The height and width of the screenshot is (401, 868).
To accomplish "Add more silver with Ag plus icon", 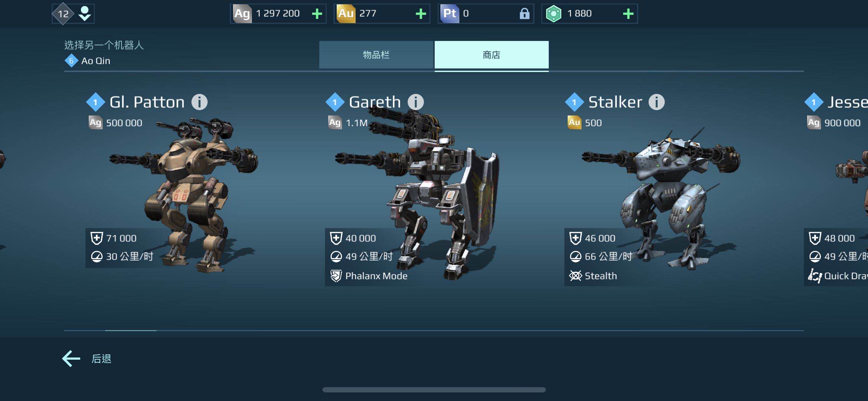I will tap(317, 14).
